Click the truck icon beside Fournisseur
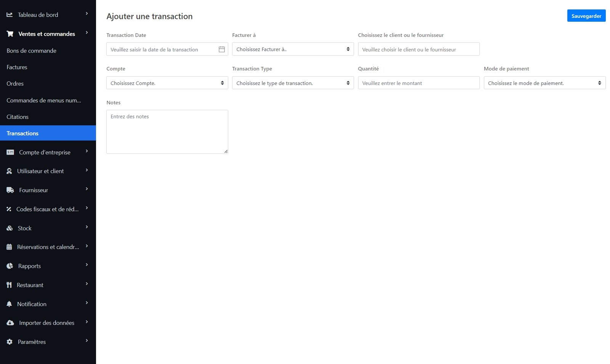Screen dimensions: 610x364 10,190
